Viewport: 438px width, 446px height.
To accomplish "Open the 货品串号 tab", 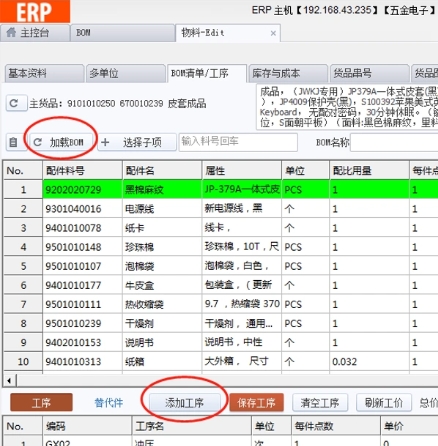I will click(369, 73).
